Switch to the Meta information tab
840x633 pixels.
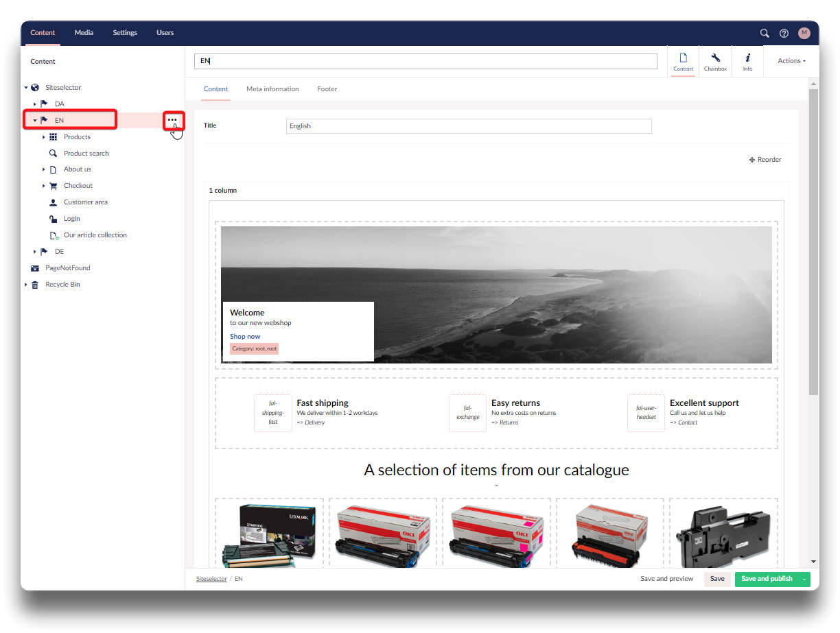[x=272, y=89]
